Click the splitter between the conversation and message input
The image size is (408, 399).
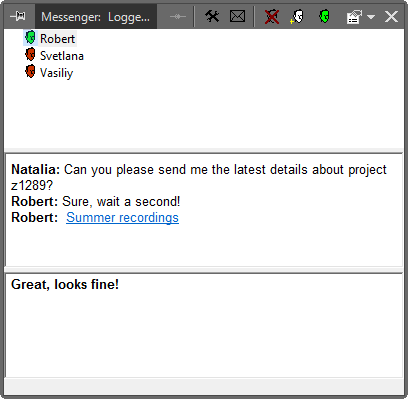(204, 269)
